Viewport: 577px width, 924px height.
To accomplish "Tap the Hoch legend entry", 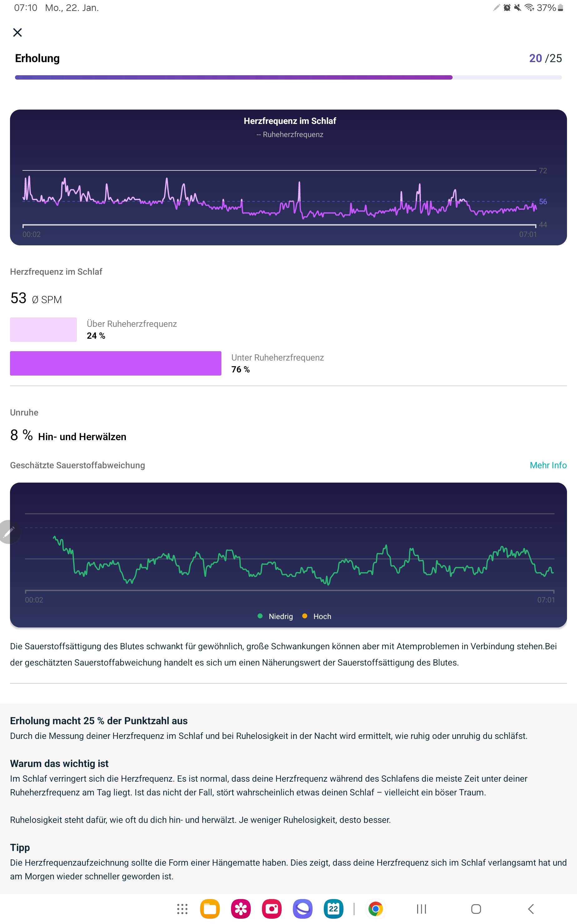I will coord(317,616).
